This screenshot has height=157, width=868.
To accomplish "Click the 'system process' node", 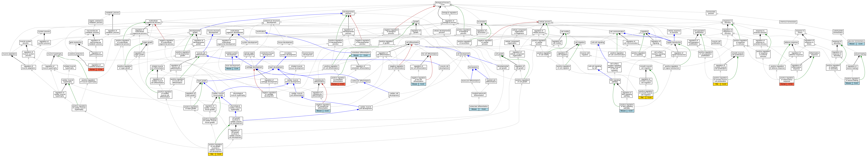I will coord(44,32).
